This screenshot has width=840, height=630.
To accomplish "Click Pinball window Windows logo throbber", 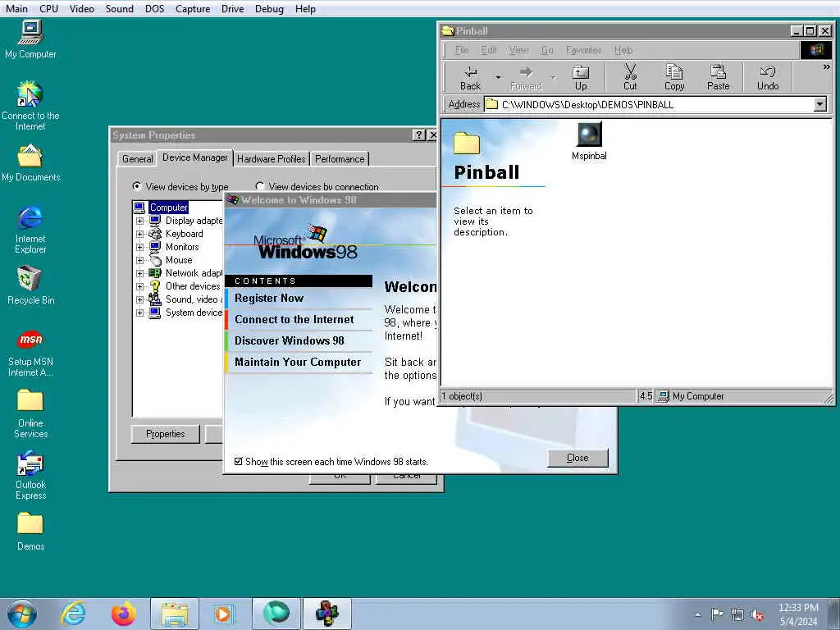I will click(816, 50).
